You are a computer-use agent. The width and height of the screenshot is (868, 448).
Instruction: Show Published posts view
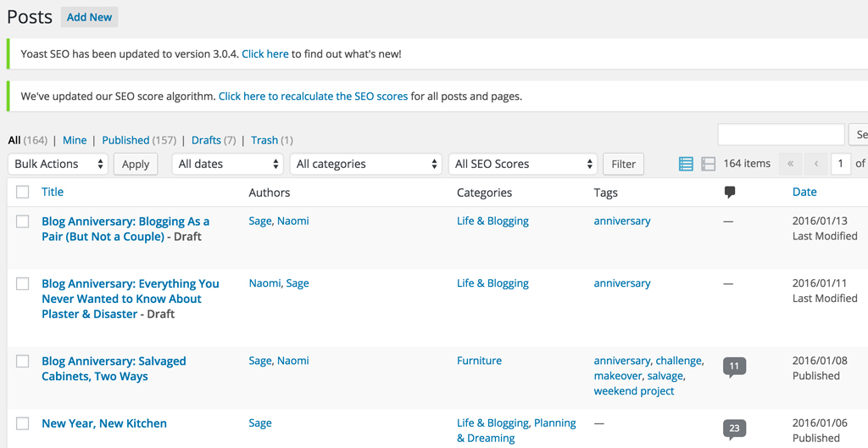125,140
